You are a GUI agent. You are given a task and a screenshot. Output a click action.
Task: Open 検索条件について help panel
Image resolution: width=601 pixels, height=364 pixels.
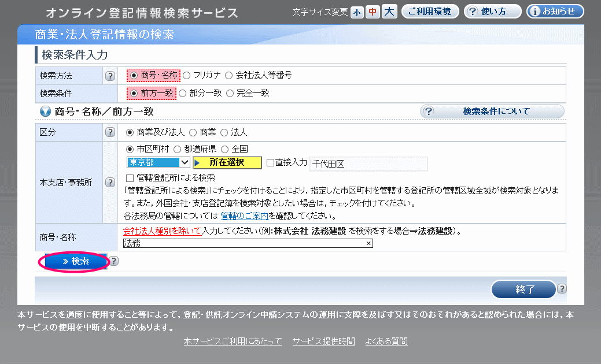(x=492, y=112)
